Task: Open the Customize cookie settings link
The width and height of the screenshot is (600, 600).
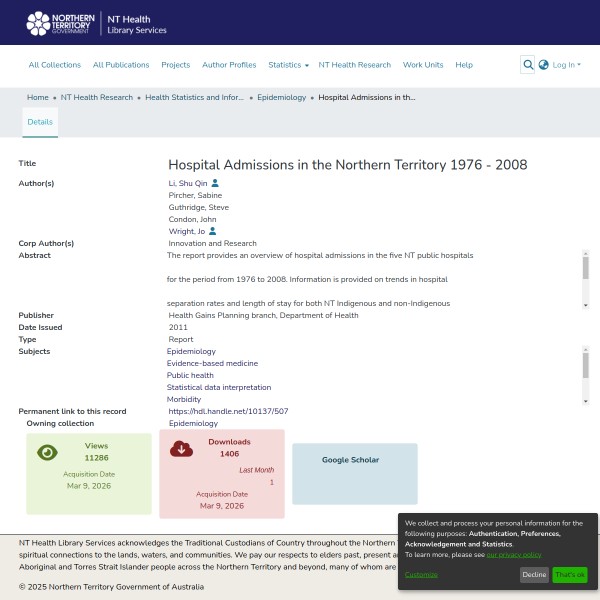Action: click(x=421, y=575)
